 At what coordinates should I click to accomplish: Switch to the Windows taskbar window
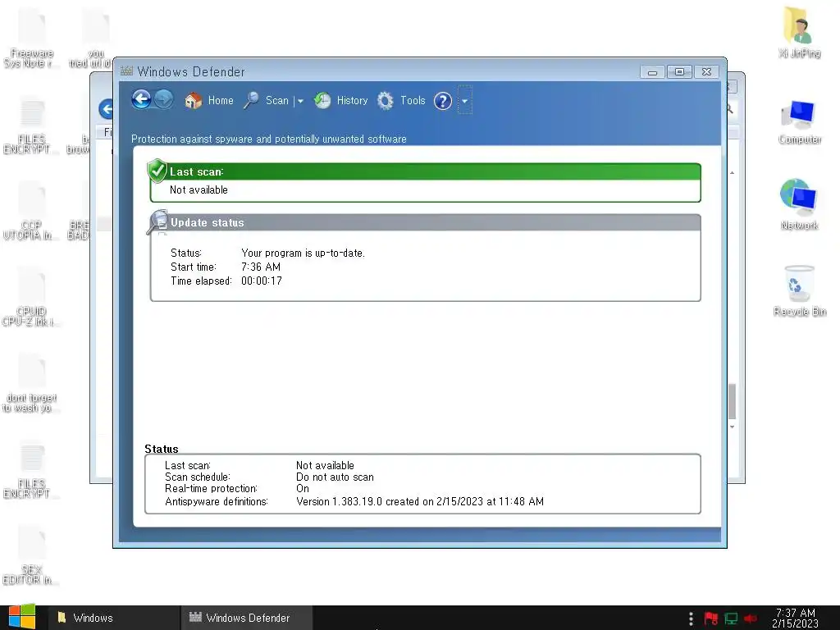click(115, 618)
